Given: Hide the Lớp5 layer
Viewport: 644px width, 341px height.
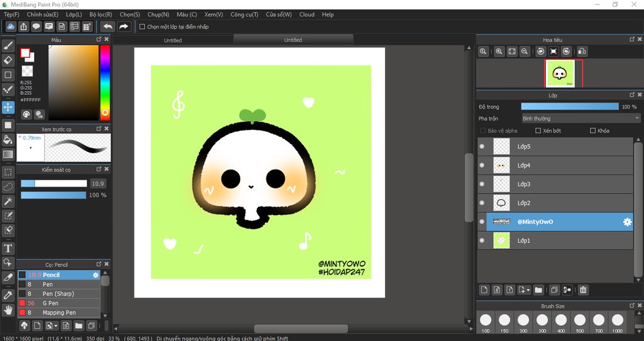Looking at the screenshot, I should (x=482, y=146).
